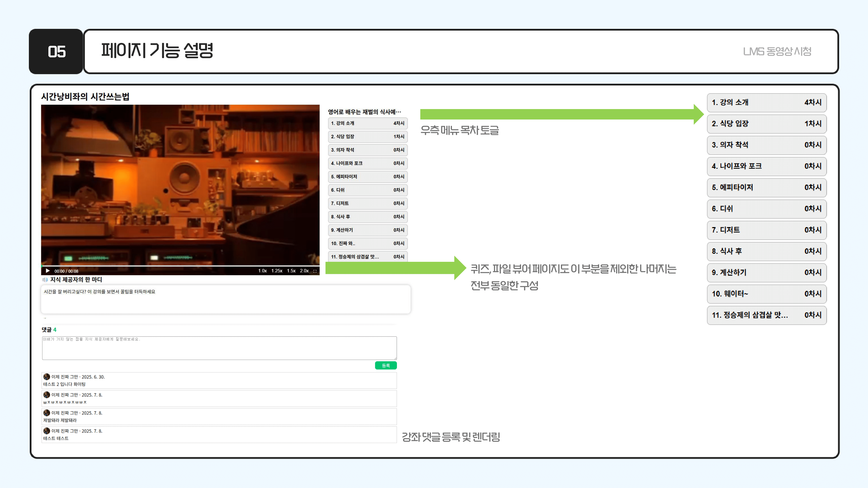Open 10. 웨이터~ in enlarged right menu
868x488 pixels.
coord(766,294)
